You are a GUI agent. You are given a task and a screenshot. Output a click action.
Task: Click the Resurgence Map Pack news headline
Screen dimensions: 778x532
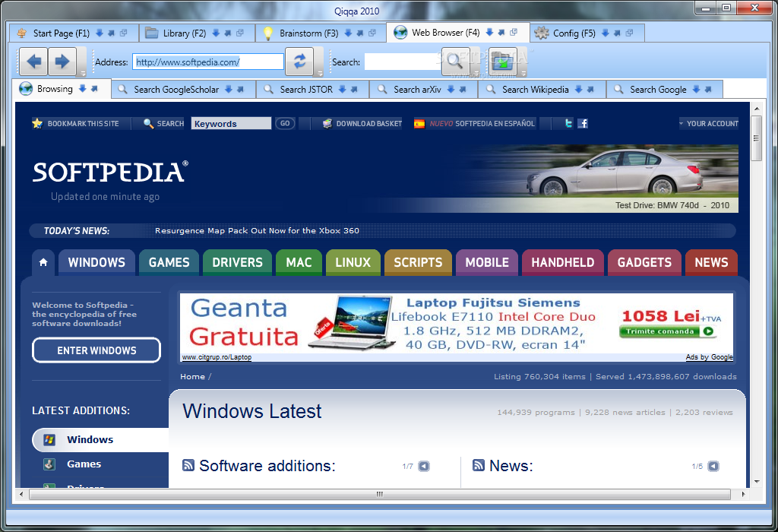(257, 230)
